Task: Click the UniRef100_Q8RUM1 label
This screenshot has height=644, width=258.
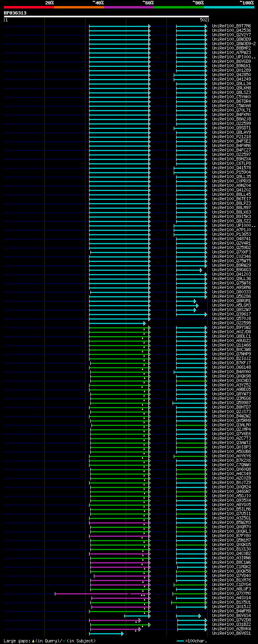Action: tap(231, 301)
